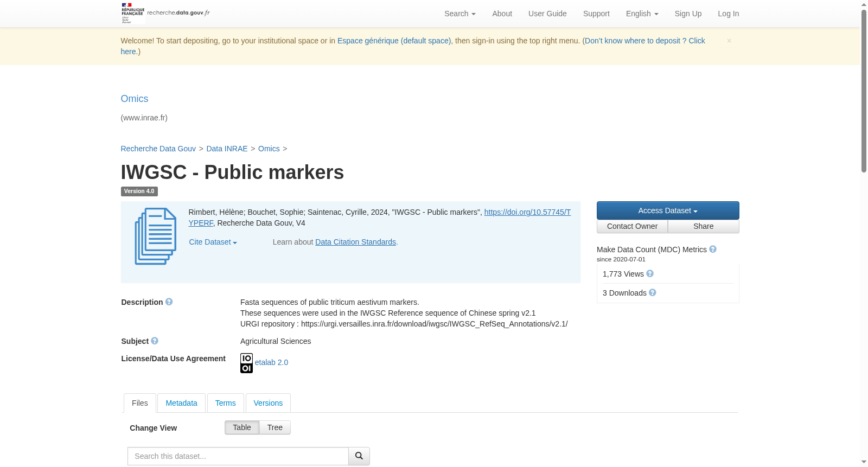868x467 pixels.
Task: Click the dataset documents icon
Action: click(x=156, y=236)
